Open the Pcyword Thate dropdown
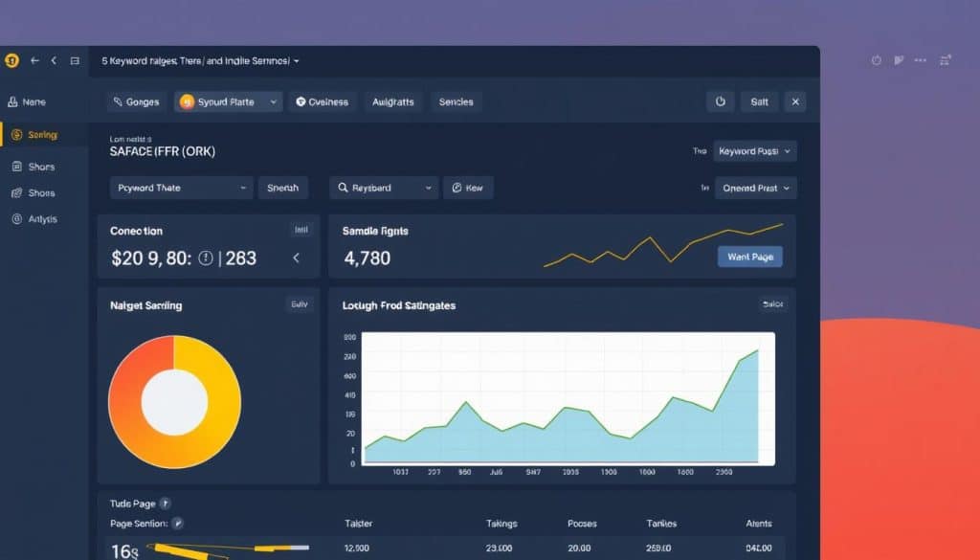980x560 pixels. tap(181, 189)
